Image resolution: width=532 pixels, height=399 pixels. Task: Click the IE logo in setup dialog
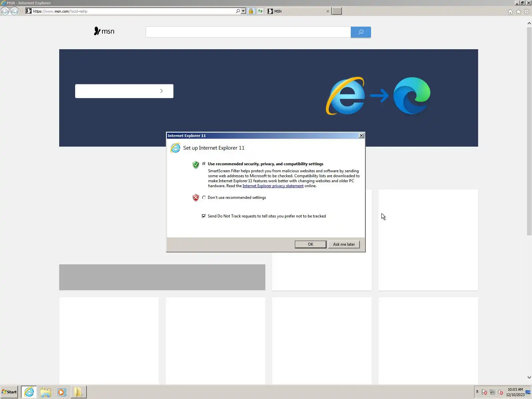(x=175, y=148)
